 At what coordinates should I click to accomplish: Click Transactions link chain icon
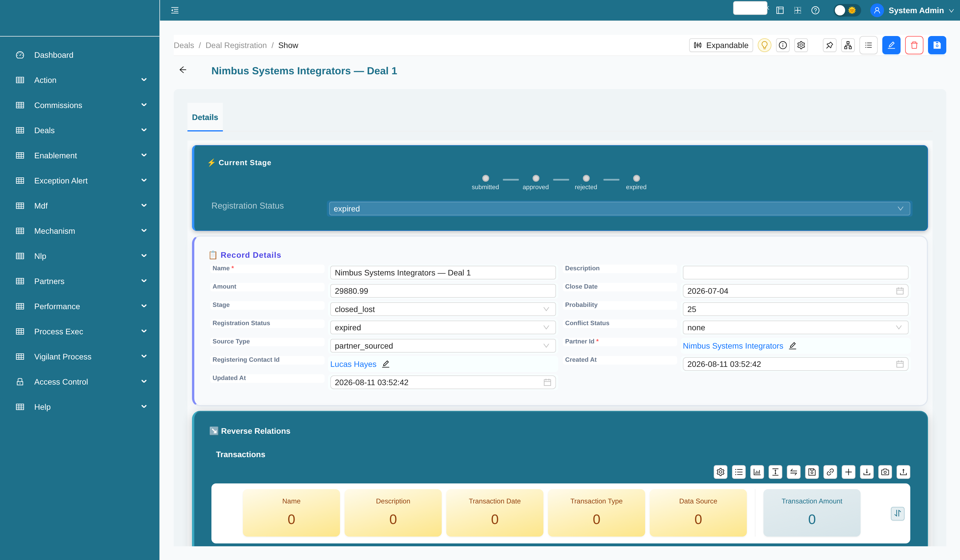click(830, 472)
